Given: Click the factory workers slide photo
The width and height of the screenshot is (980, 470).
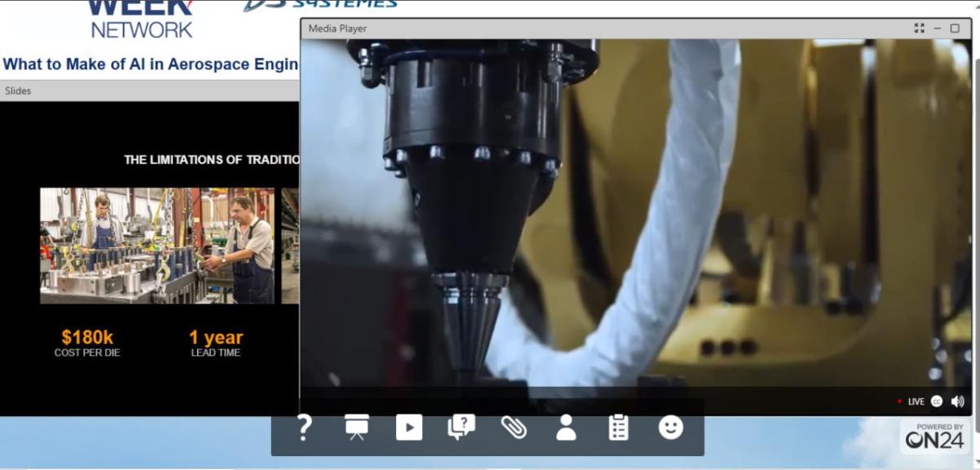Looking at the screenshot, I should 157,246.
